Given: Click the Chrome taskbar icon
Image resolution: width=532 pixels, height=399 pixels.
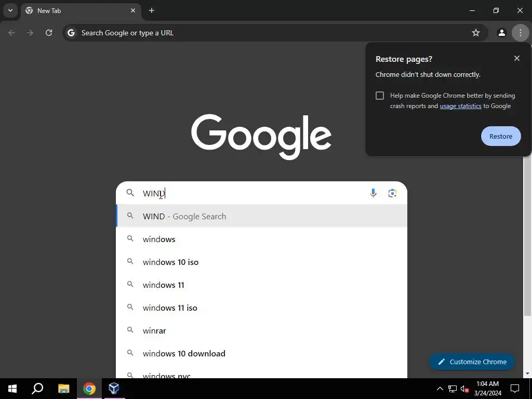Looking at the screenshot, I should pos(89,389).
